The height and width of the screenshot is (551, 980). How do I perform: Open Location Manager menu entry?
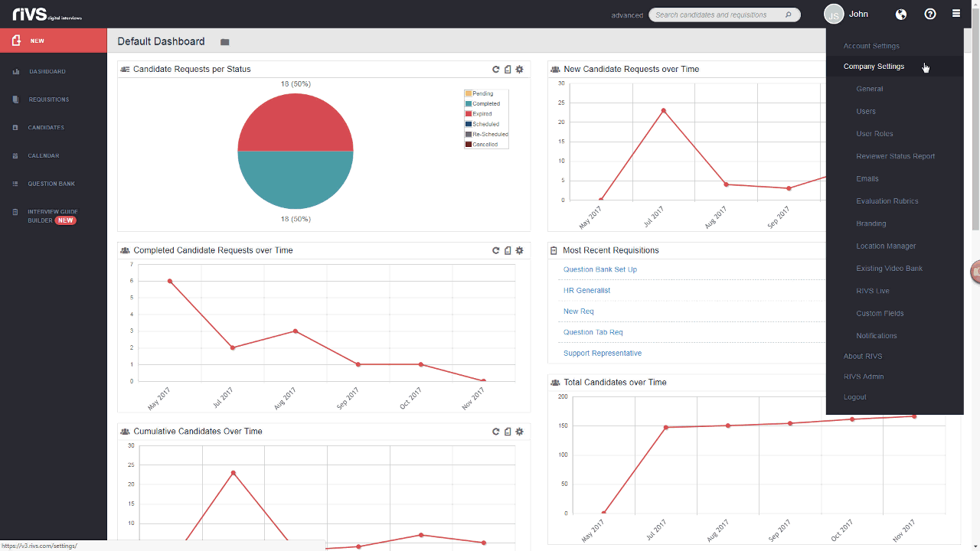886,246
